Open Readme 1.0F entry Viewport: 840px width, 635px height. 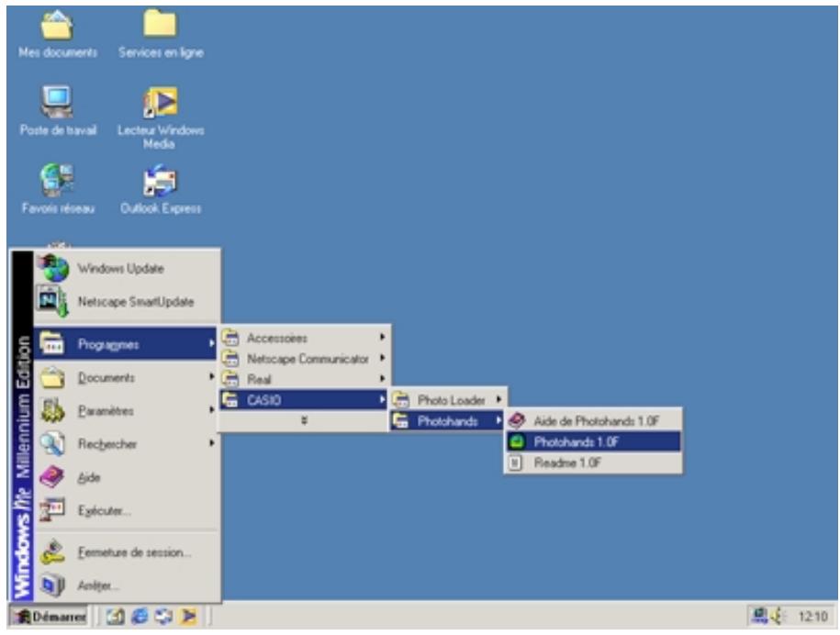click(x=593, y=462)
